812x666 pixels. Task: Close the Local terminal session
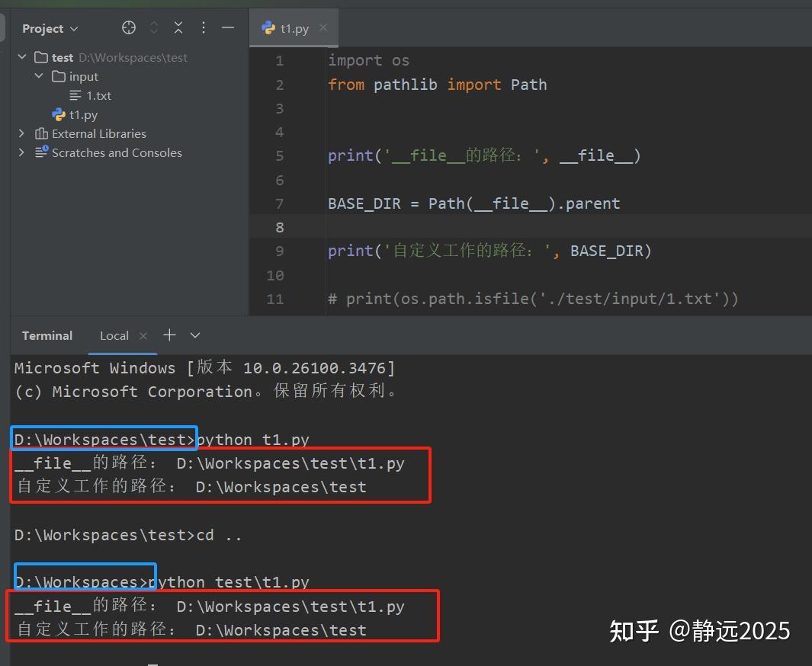(142, 335)
